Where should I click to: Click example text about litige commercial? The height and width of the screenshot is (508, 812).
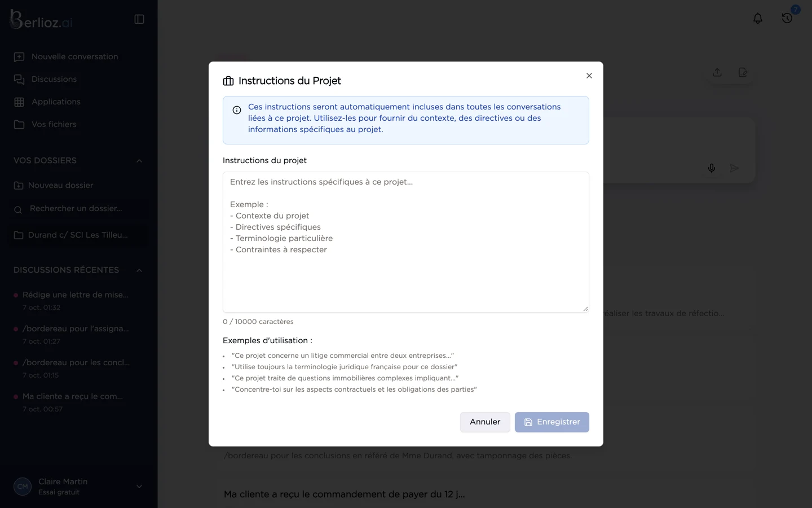(343, 356)
